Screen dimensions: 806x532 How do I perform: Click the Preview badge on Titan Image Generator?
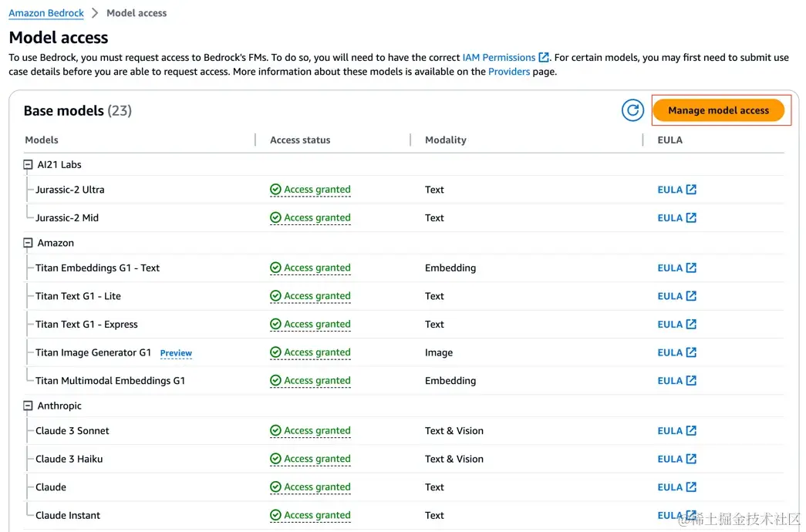(176, 353)
